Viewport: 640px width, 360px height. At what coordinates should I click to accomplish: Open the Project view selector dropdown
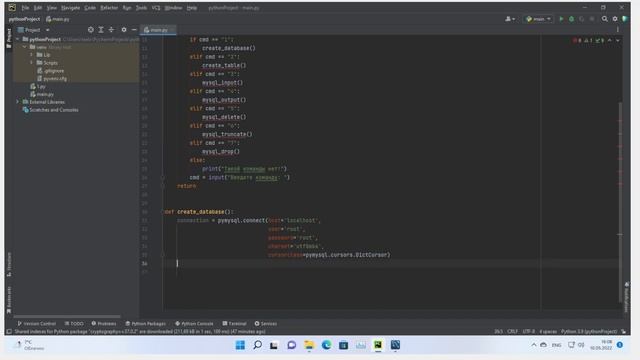pos(33,30)
